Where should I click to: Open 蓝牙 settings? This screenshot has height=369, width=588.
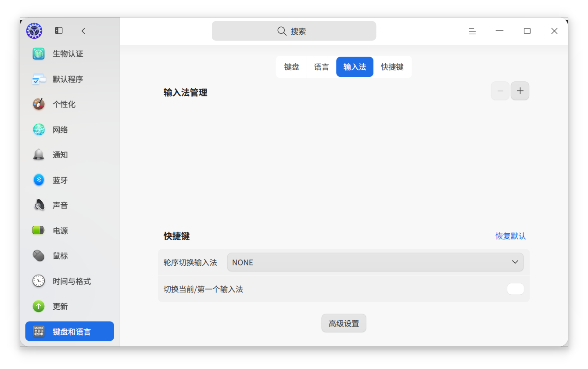tap(70, 180)
